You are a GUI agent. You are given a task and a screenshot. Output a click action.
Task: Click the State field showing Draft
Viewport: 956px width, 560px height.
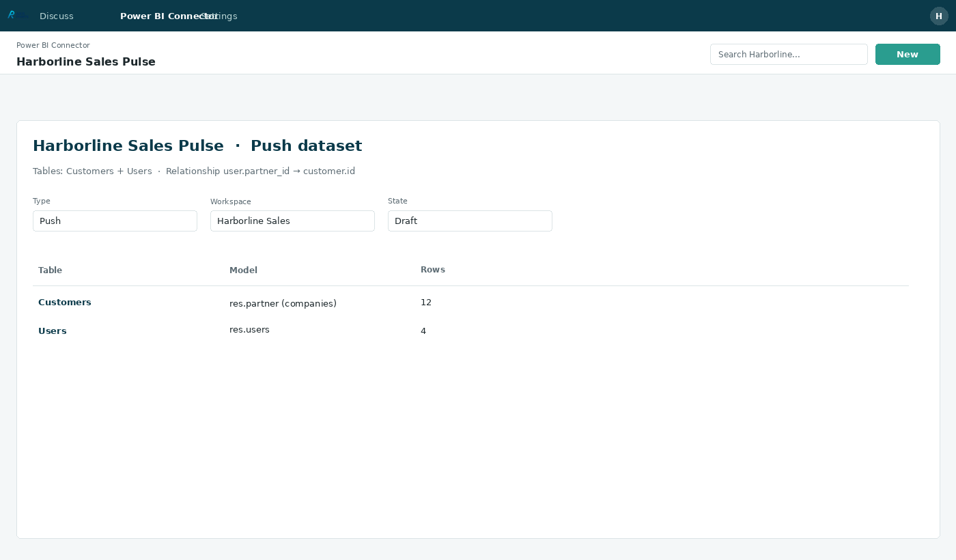tap(470, 221)
